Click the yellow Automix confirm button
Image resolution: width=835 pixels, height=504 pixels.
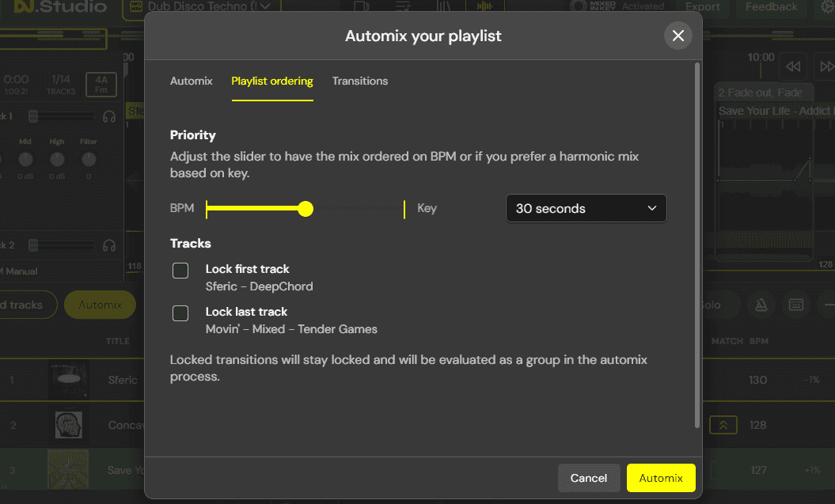661,478
